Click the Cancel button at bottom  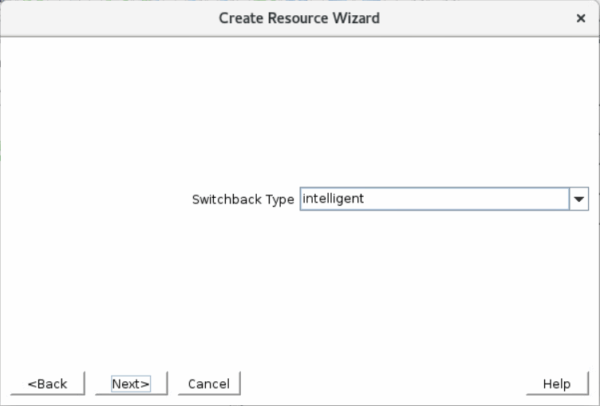(x=209, y=383)
